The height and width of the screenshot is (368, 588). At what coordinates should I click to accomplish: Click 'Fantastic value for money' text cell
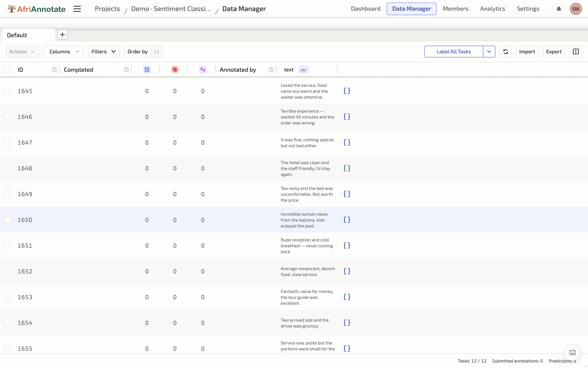tap(307, 297)
